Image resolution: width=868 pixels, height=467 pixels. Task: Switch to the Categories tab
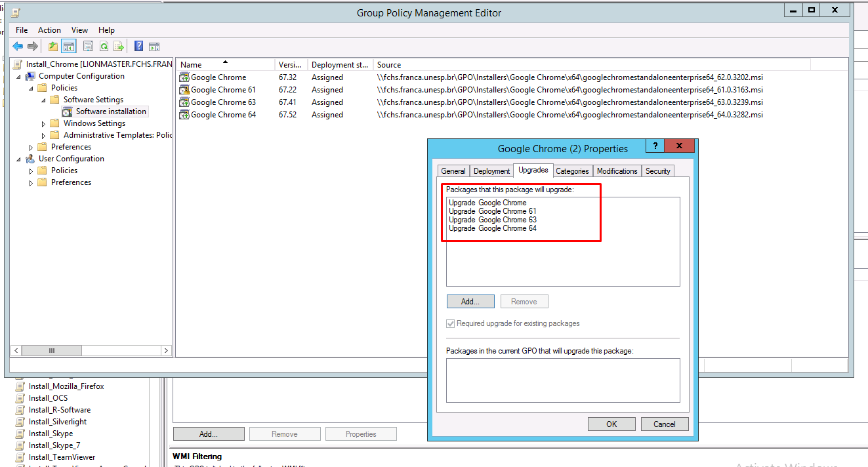pos(572,171)
